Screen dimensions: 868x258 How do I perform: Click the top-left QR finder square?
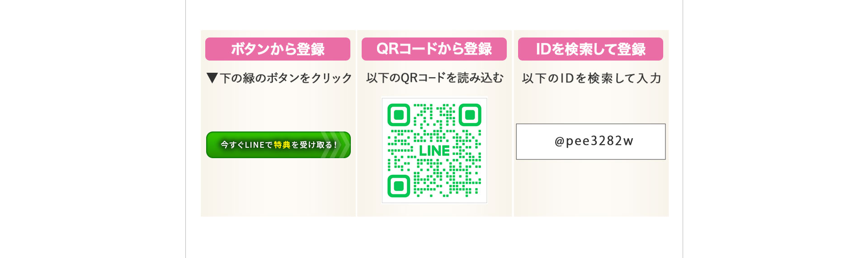(399, 115)
